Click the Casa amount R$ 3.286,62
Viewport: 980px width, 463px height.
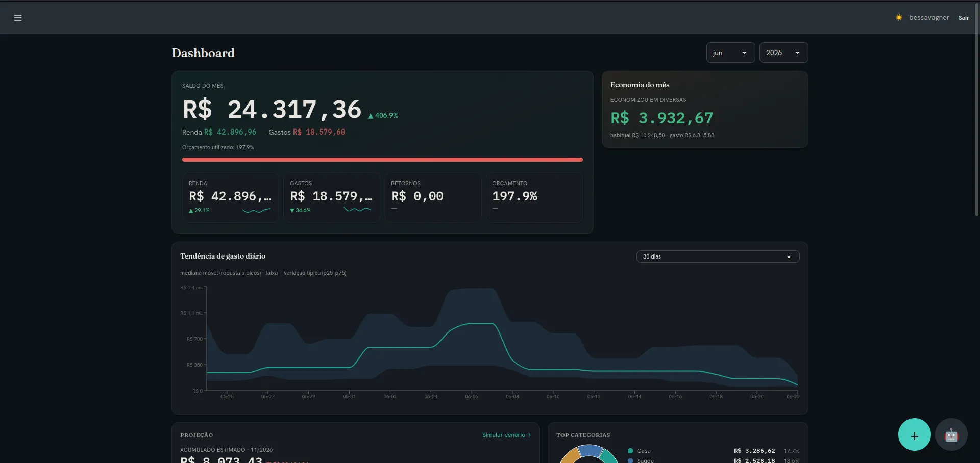(x=754, y=451)
